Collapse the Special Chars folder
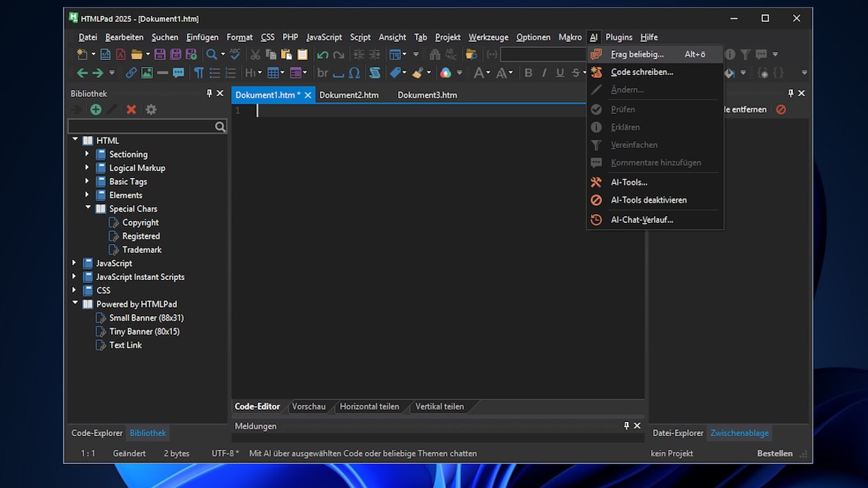The height and width of the screenshot is (488, 868). (x=88, y=208)
